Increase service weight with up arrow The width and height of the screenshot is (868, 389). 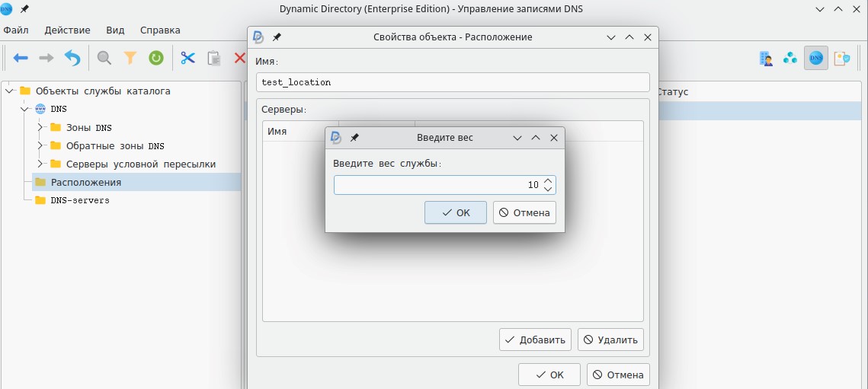point(548,180)
